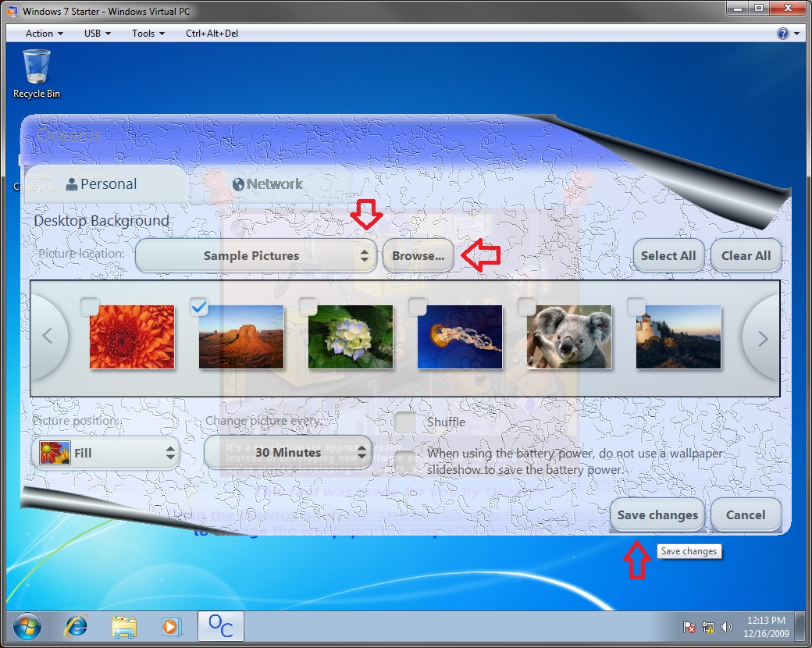Click the Start orb

click(27, 626)
